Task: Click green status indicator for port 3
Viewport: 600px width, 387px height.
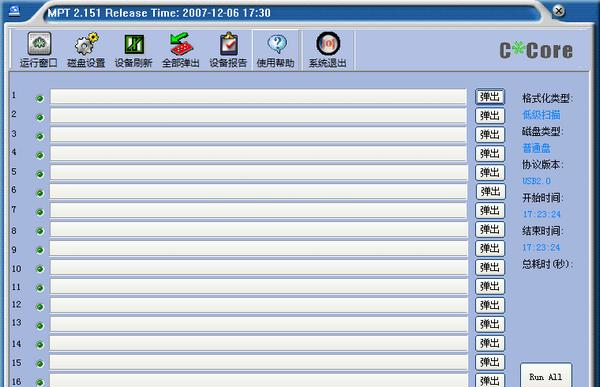Action: click(40, 136)
